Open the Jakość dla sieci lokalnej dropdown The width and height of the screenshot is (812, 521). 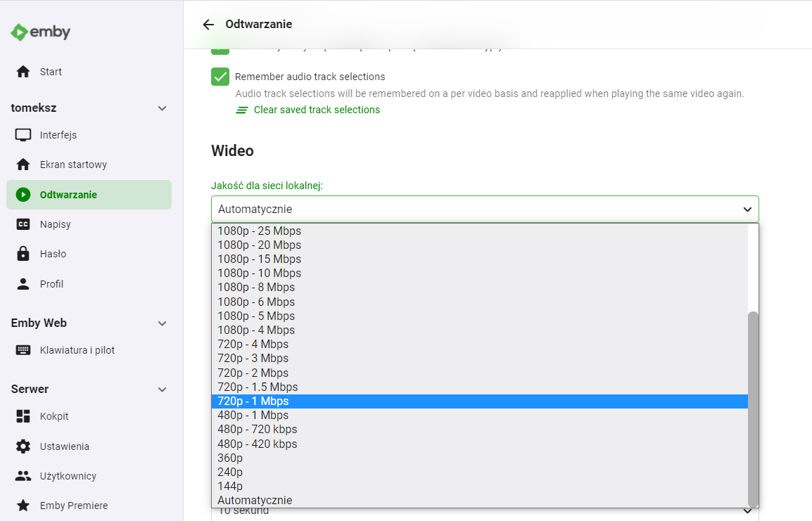coord(484,209)
